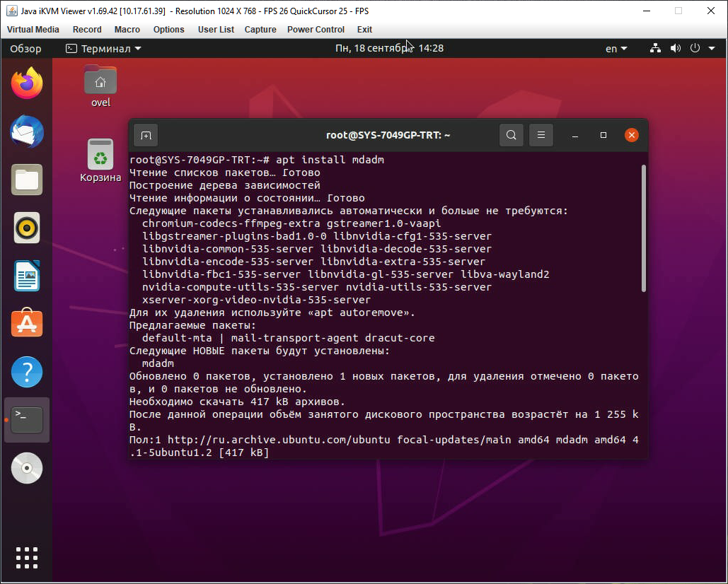Open the Files manager in the dock
Viewport: 728px width, 584px height.
[27, 180]
